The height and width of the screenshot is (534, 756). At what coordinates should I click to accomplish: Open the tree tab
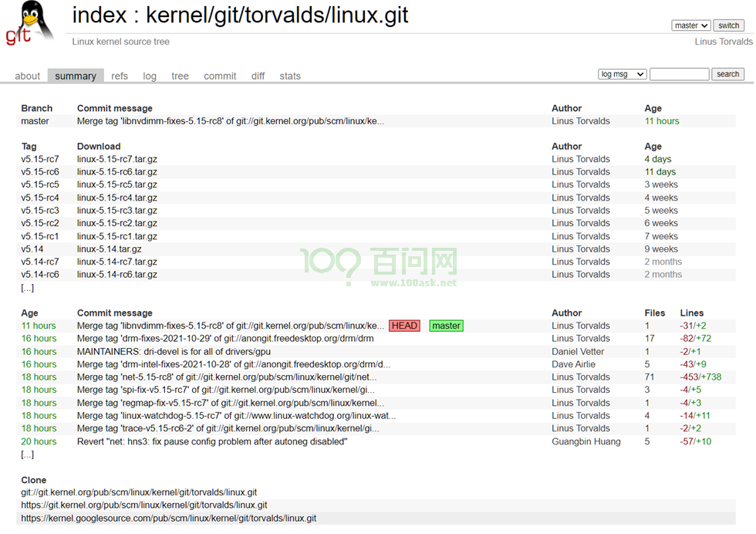180,76
